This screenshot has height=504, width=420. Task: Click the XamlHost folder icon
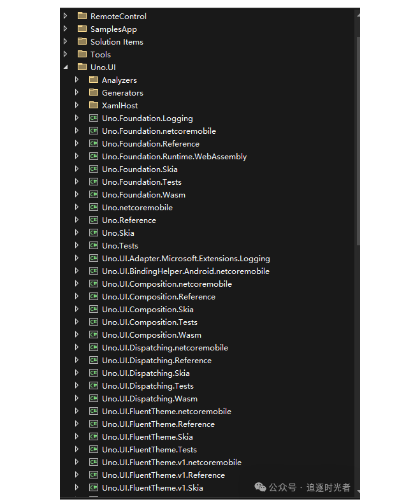pyautogui.click(x=93, y=105)
